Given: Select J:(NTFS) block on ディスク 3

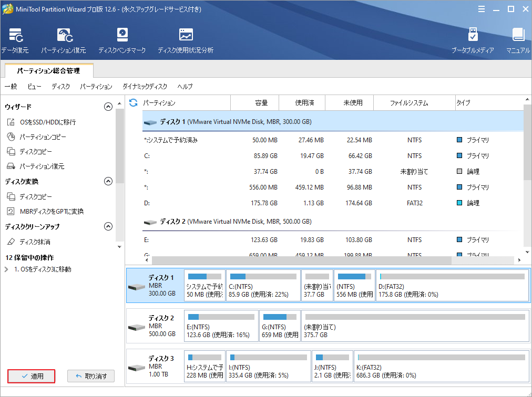Looking at the screenshot, I should click(332, 366).
